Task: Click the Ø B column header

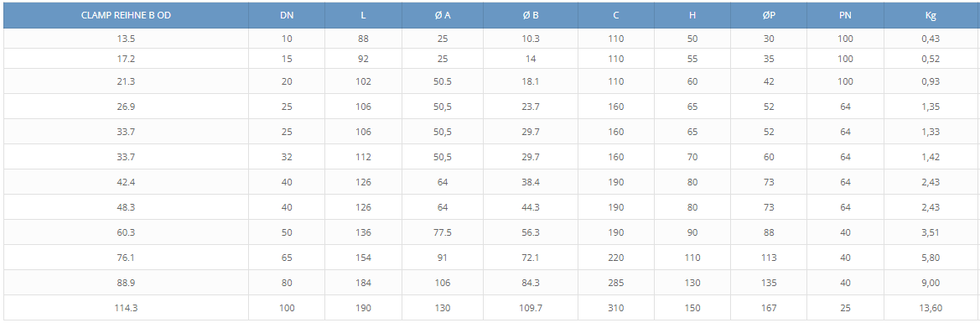Action: coord(531,16)
